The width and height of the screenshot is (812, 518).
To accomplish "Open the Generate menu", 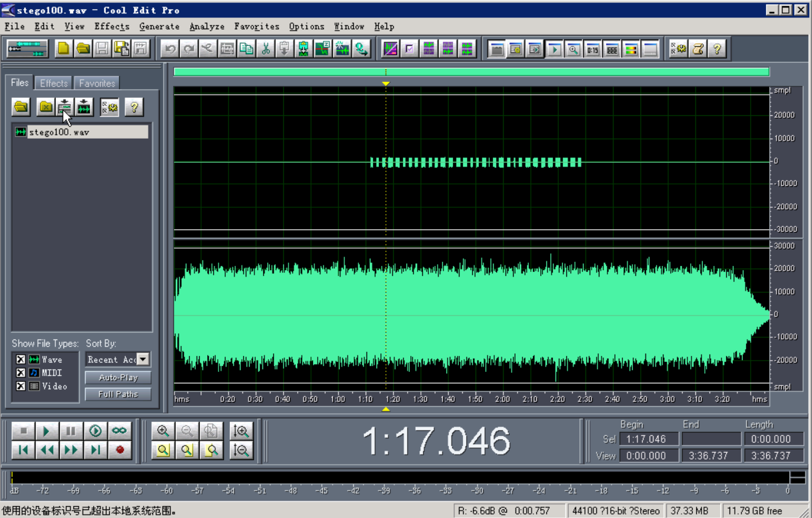I will (159, 27).
